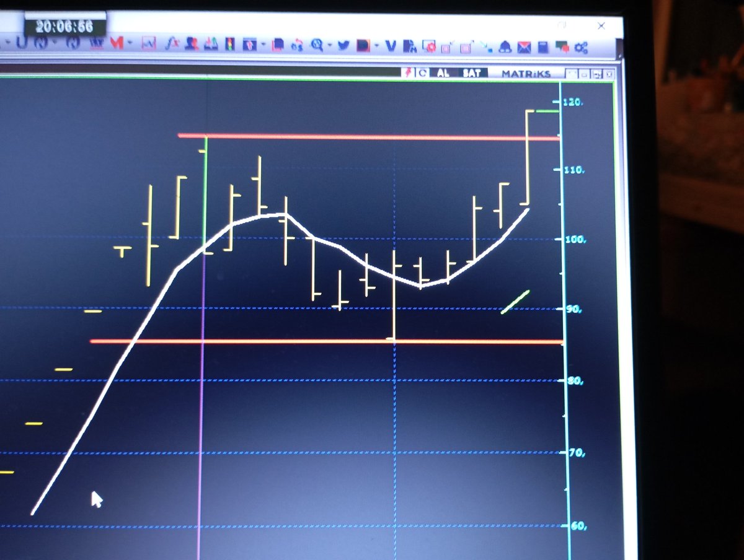Click the MATRiKS label in chart header
The width and height of the screenshot is (744, 560).
(x=526, y=74)
